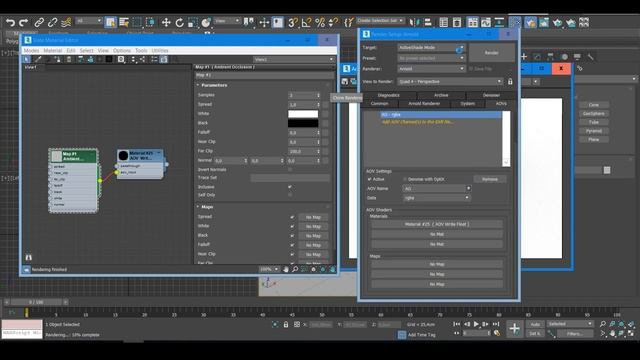This screenshot has height=360, width=640.
Task: Uncheck the Spread map checkbox
Action: [x=292, y=217]
